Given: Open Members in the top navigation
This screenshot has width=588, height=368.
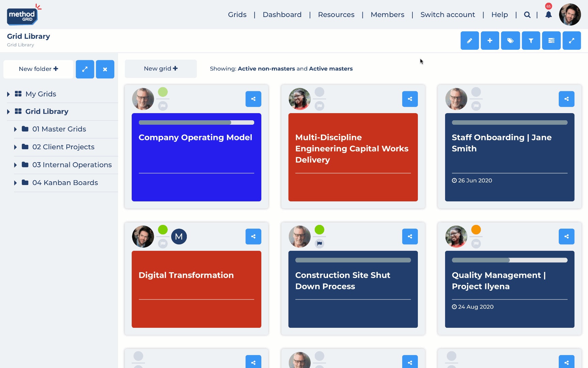Looking at the screenshot, I should pyautogui.click(x=388, y=15).
